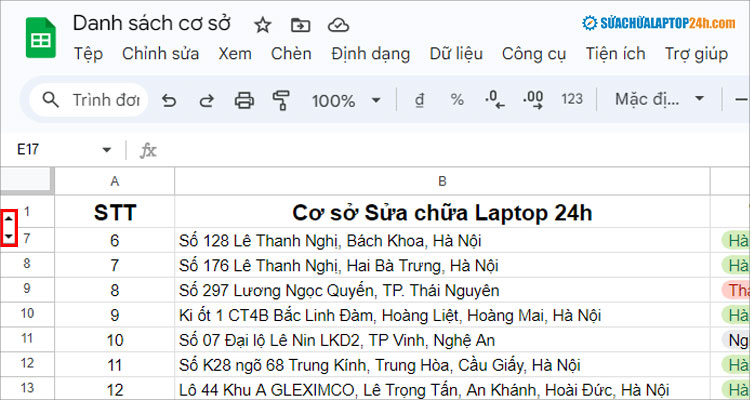Expand hidden rows up arrow between rows 1 and 7
Screen dimensions: 750x400
9,219
